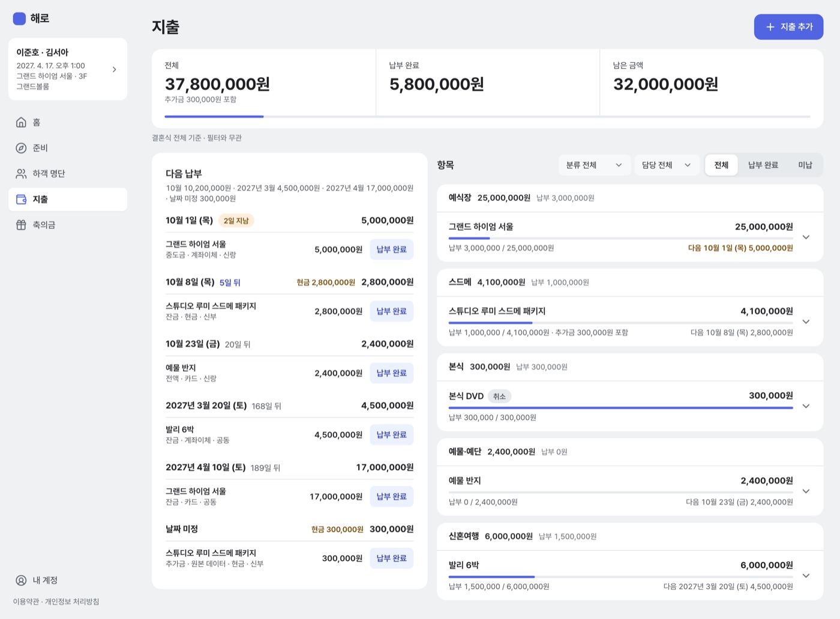Image resolution: width=840 pixels, height=619 pixels.
Task: Click the 10월 1일 (목) date header
Action: coord(190,221)
